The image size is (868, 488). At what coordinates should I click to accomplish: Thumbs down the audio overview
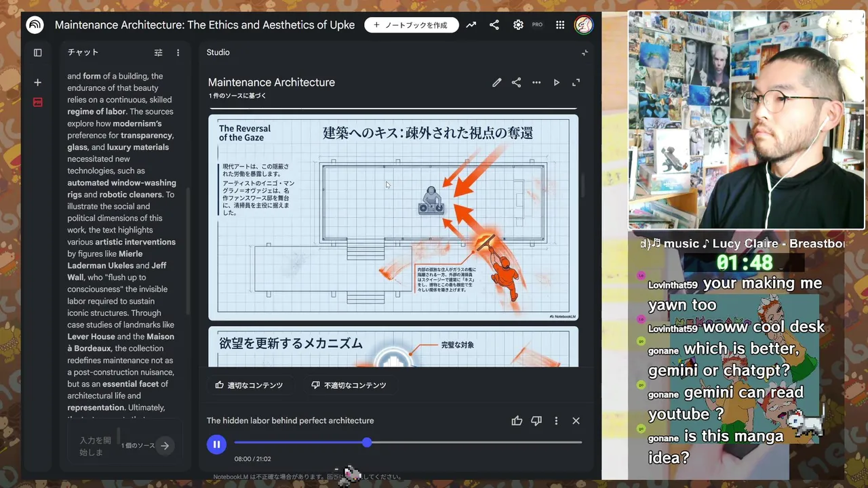tap(536, 421)
